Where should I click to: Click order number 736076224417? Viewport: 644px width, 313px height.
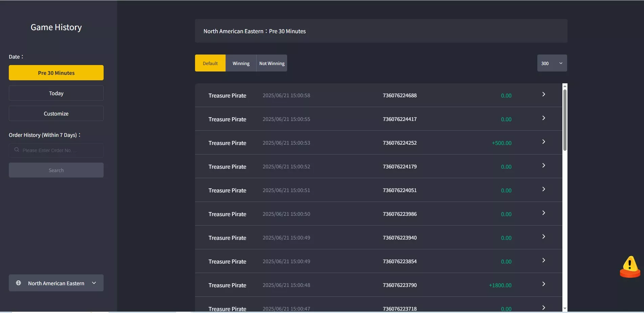400,119
